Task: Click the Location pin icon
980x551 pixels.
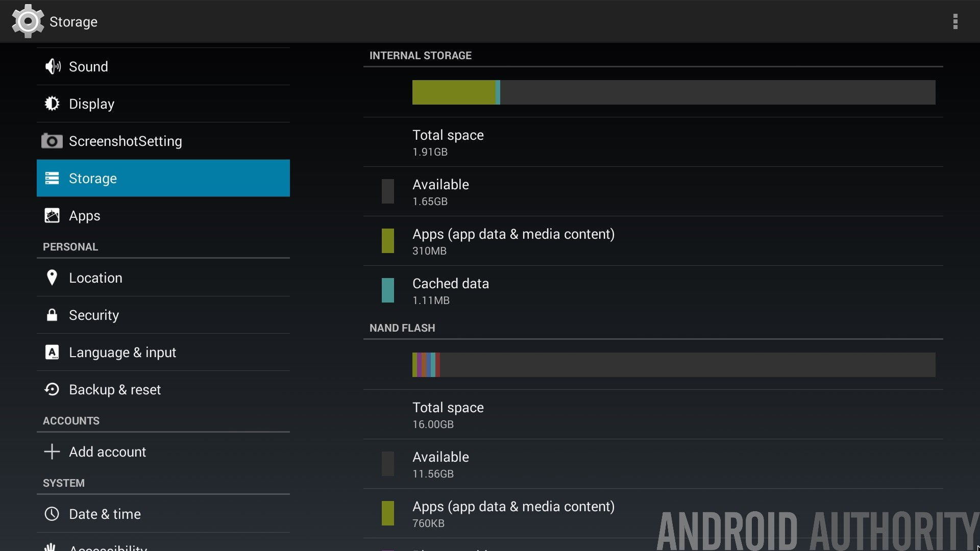Action: point(52,278)
